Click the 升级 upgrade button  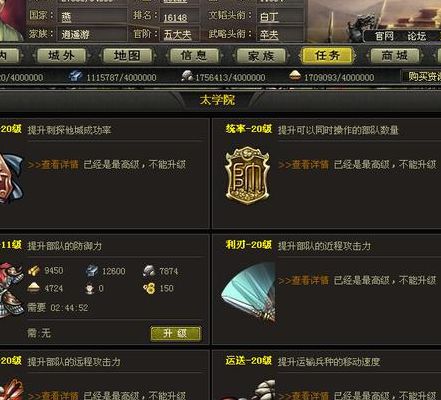176,333
